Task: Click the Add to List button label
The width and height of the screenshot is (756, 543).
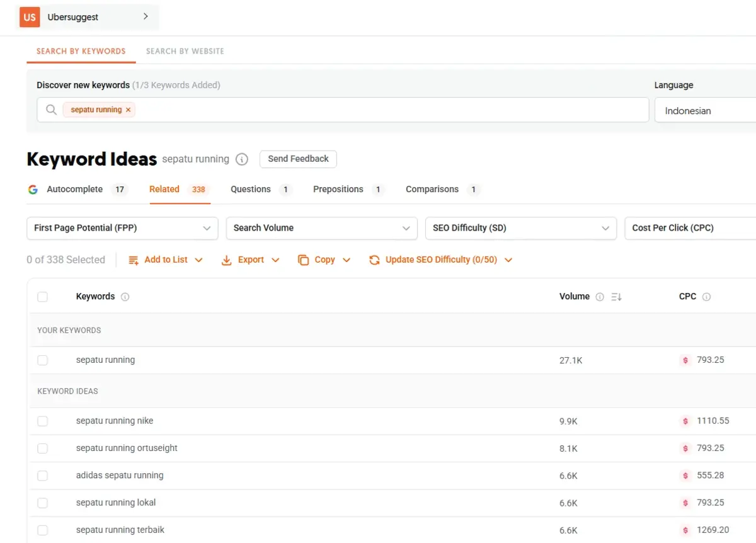Action: (166, 260)
